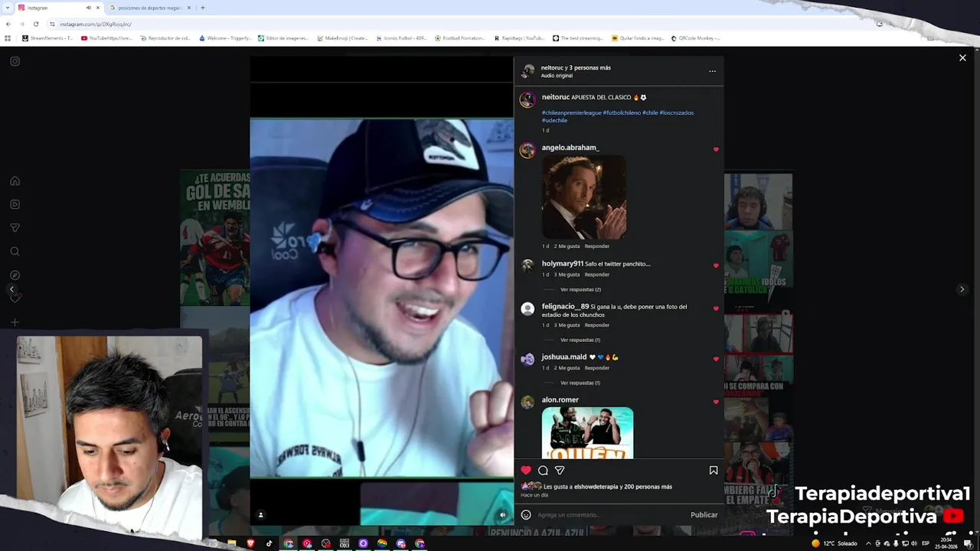980x551 pixels.
Task: Open the comment bubble icon under the post
Action: [x=543, y=470]
